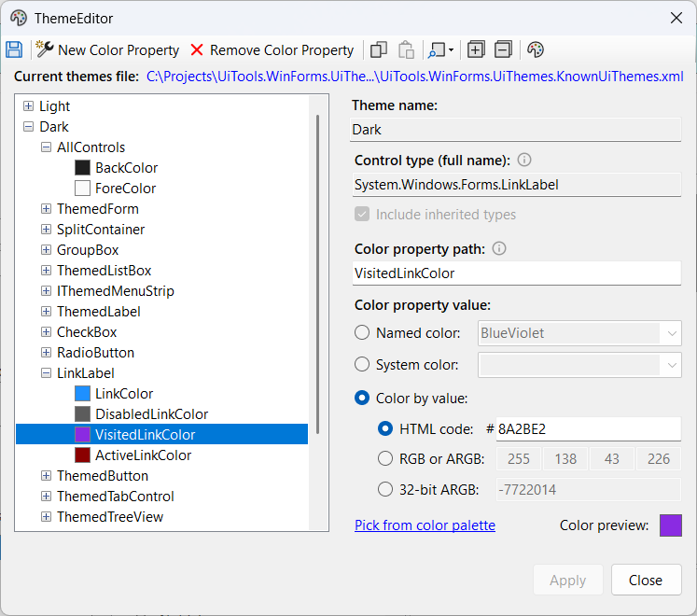Expand the ThemedForm node
This screenshot has width=697, height=616.
coord(46,208)
